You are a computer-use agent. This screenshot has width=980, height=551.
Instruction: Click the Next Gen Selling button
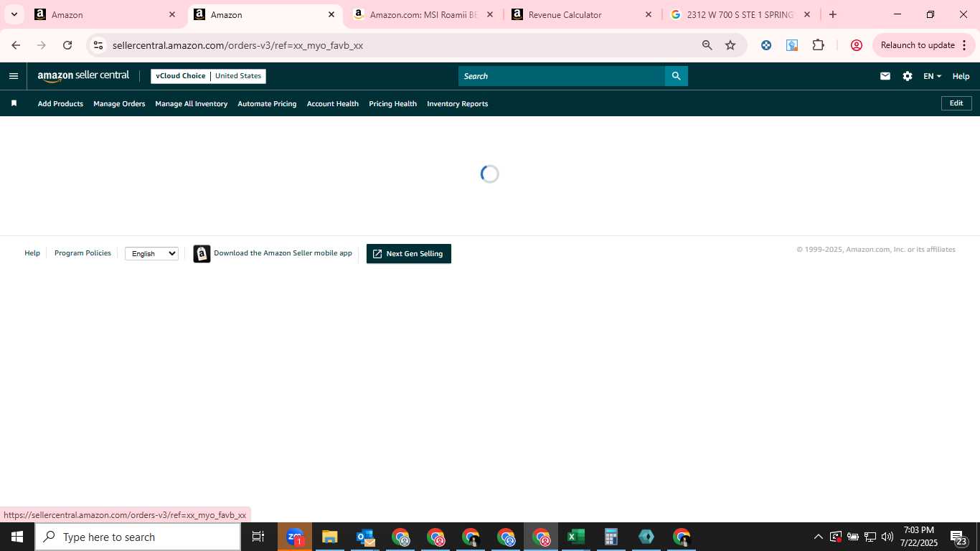click(x=409, y=254)
